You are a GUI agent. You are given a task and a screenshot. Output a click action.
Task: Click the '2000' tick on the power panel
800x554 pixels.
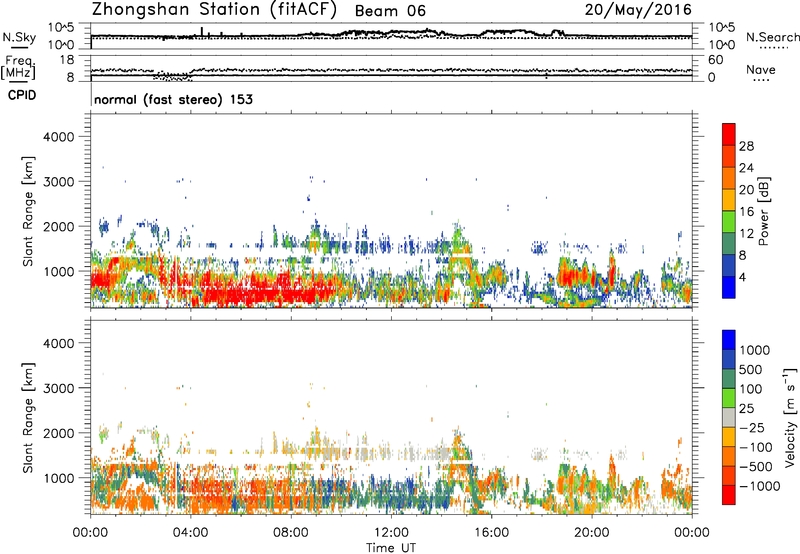click(x=58, y=226)
